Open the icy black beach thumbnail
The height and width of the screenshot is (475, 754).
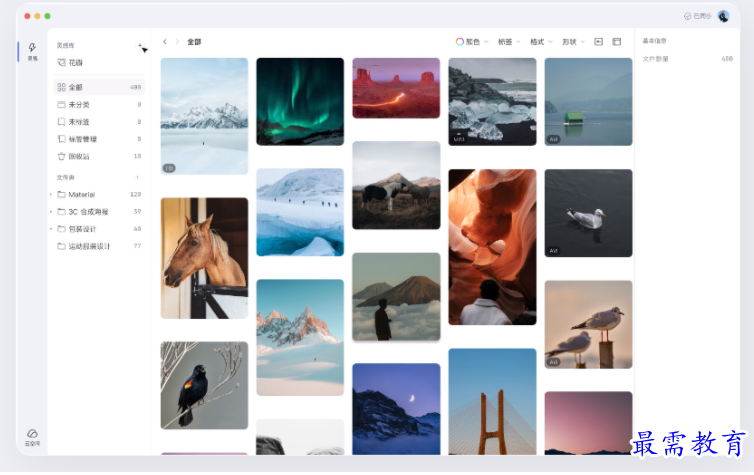coord(492,101)
